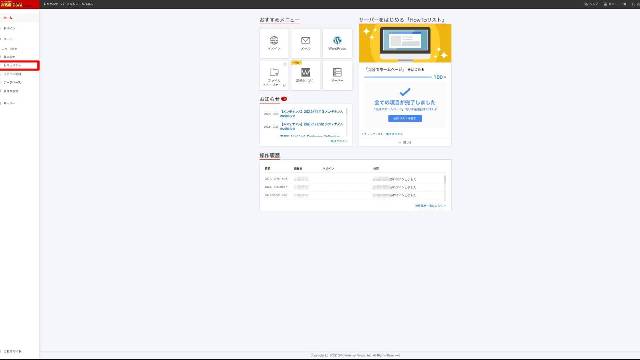Open the second news announcement link
Viewport: 640px width, 360px height.
pyautogui.click(x=311, y=126)
